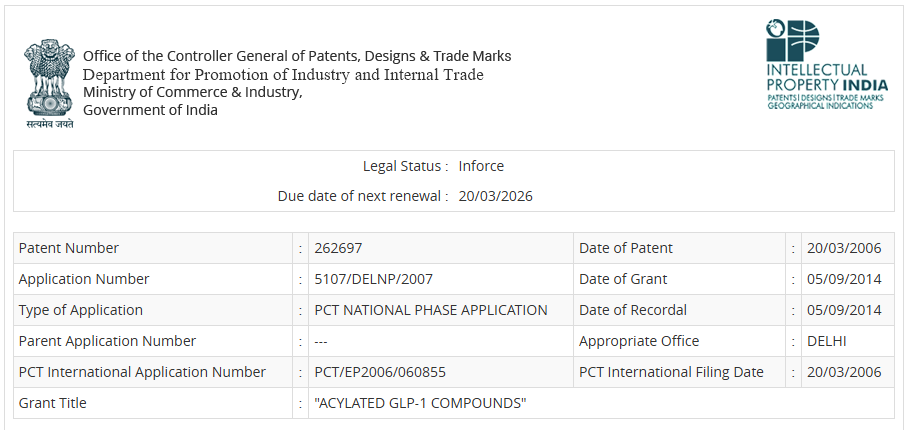This screenshot has height=430, width=910.
Task: Click the Intellectual Property India logo
Action: tap(827, 64)
